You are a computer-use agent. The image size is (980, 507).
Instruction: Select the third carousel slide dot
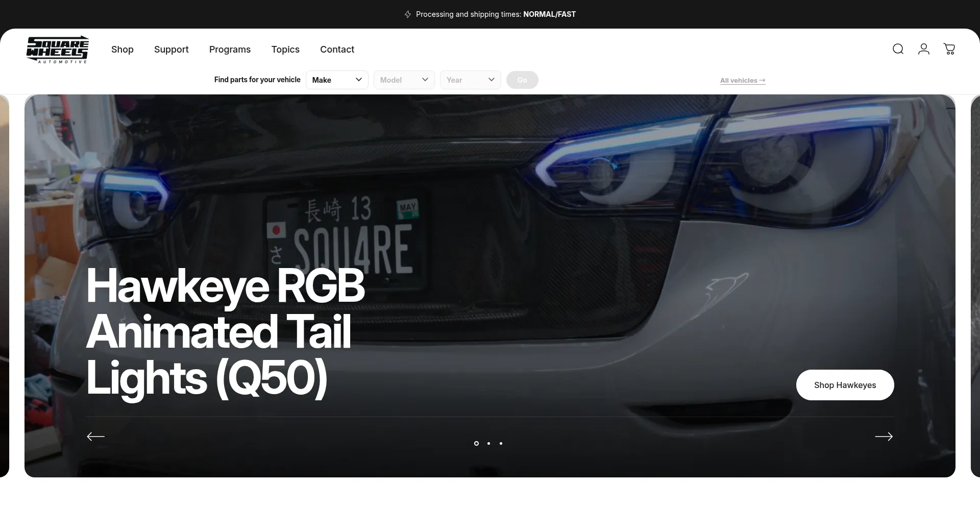tap(501, 443)
